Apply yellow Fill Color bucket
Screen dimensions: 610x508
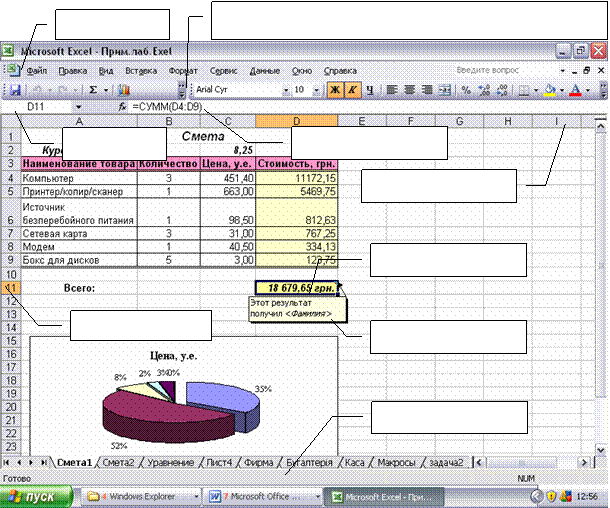[x=549, y=90]
